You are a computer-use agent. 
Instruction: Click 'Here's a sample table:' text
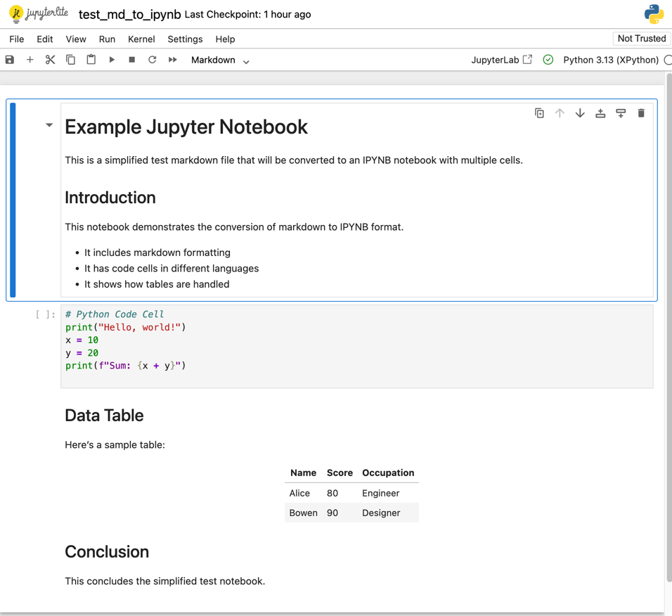115,445
